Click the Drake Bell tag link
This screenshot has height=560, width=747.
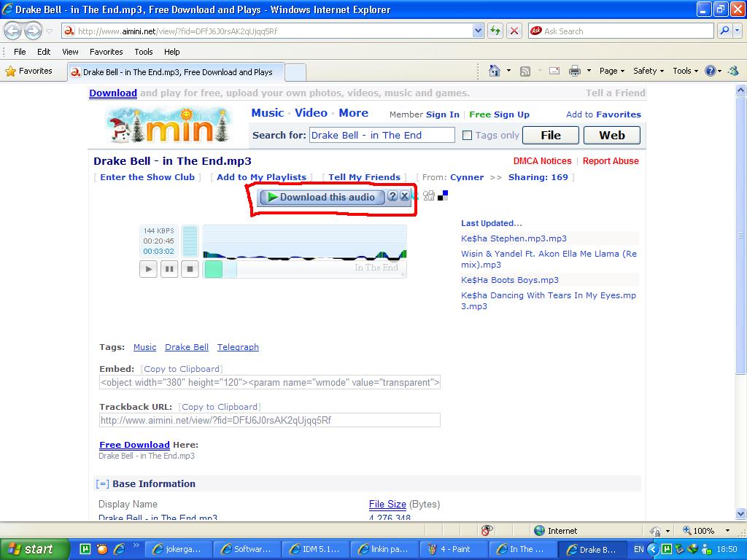point(187,347)
